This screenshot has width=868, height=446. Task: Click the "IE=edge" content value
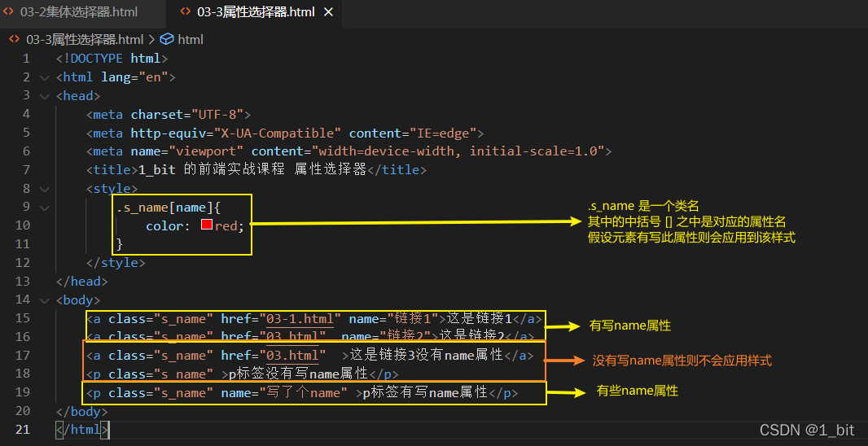click(x=443, y=133)
